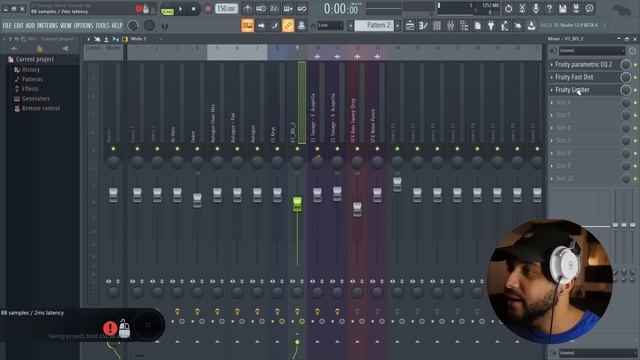
Task: Open the audio editor scissors icon
Action: [522, 8]
